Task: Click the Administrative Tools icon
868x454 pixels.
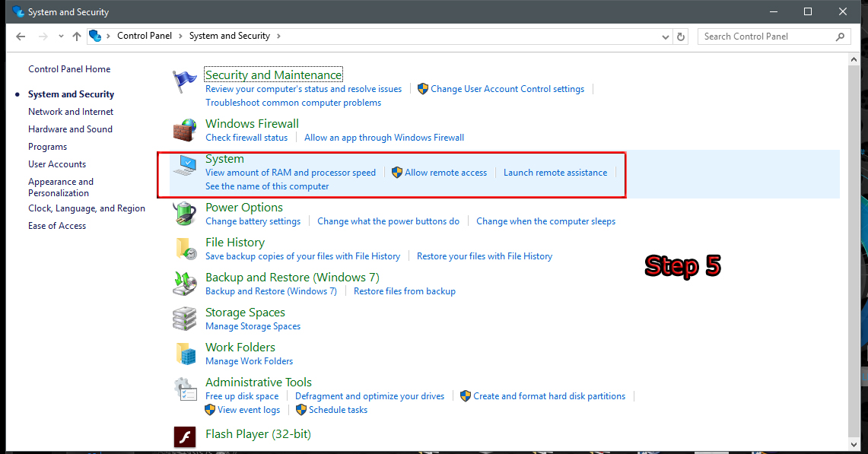Action: (185, 389)
